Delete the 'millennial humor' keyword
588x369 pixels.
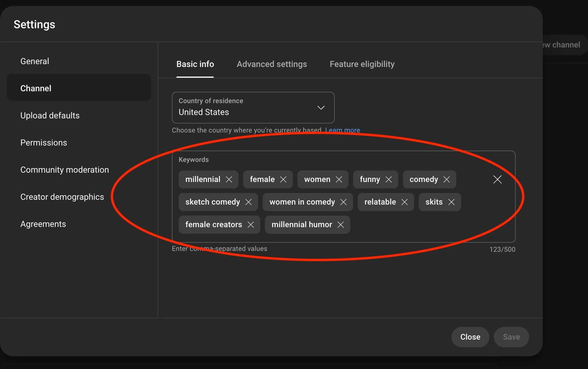[341, 225]
